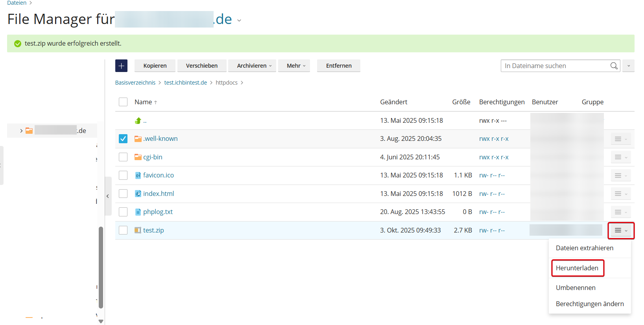644x325 pixels.
Task: Sort by the Geändert column header
Action: pyautogui.click(x=393, y=102)
